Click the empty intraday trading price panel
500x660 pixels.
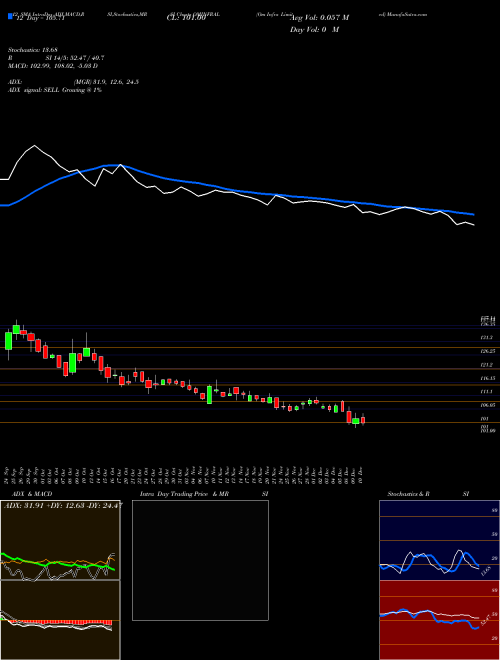click(200, 560)
